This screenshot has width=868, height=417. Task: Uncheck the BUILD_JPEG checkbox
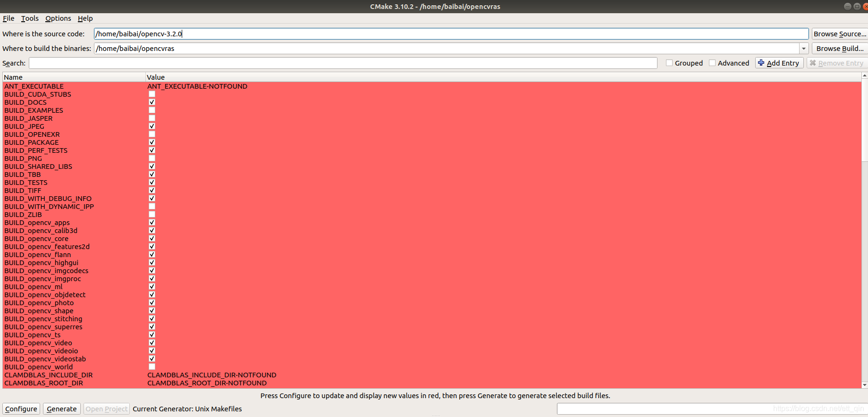tap(152, 126)
